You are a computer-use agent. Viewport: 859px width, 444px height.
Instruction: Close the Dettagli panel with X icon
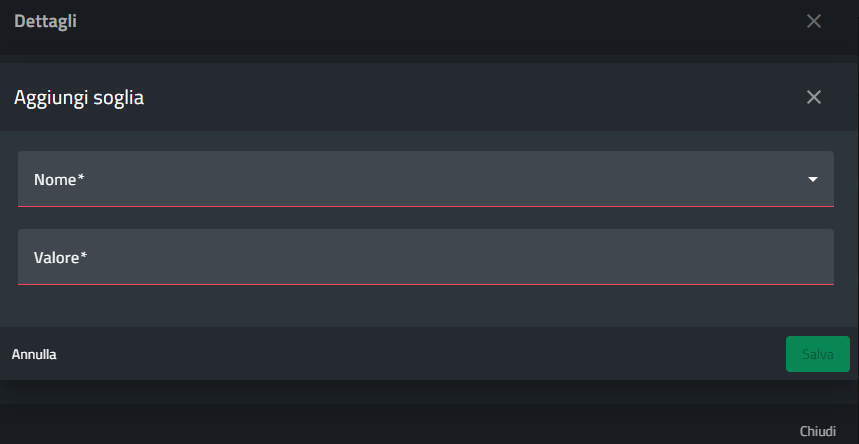(x=814, y=21)
